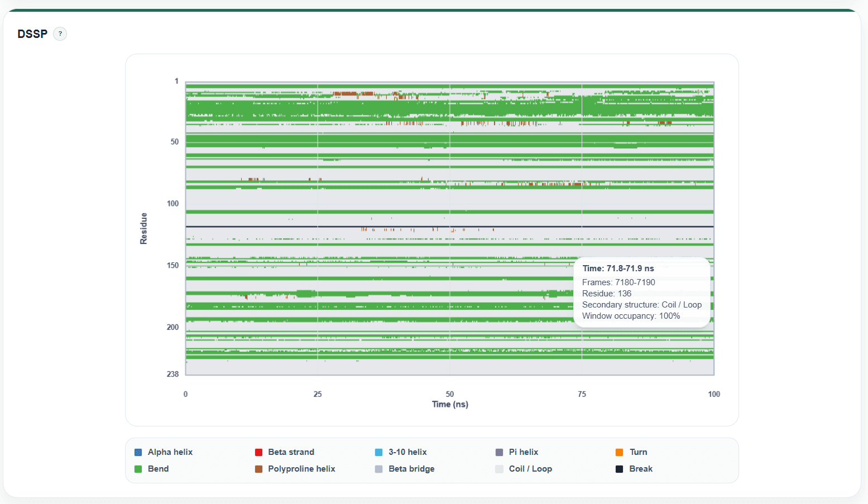This screenshot has height=504, width=868.
Task: Select the 3-10 helix legend label
Action: (x=407, y=452)
